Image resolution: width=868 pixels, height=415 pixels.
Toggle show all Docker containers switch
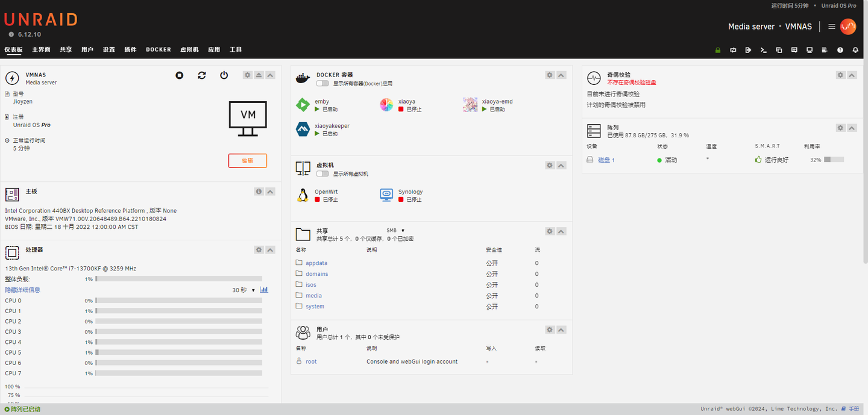322,83
